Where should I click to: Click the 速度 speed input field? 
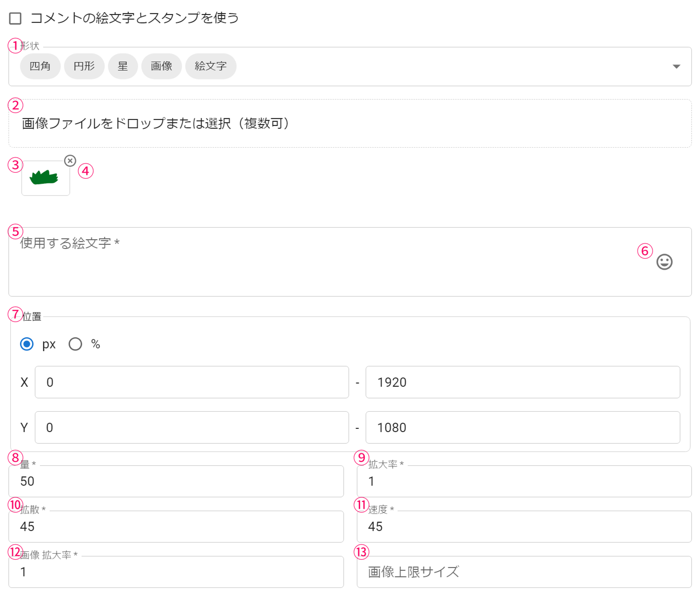pyautogui.click(x=524, y=526)
